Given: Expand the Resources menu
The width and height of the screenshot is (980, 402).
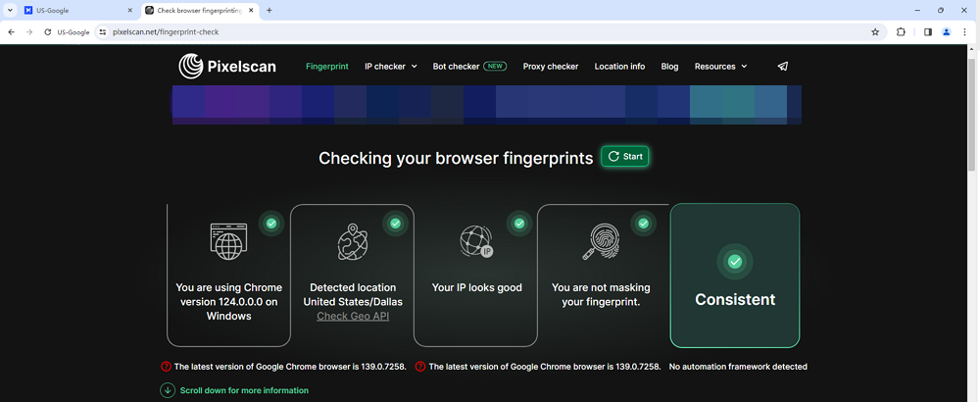Looking at the screenshot, I should coord(720,67).
